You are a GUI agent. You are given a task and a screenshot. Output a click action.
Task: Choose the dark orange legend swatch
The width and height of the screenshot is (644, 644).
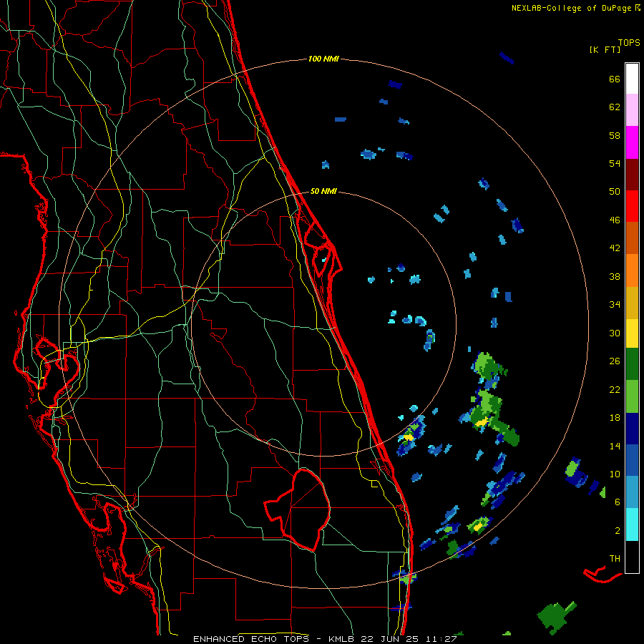(632, 238)
